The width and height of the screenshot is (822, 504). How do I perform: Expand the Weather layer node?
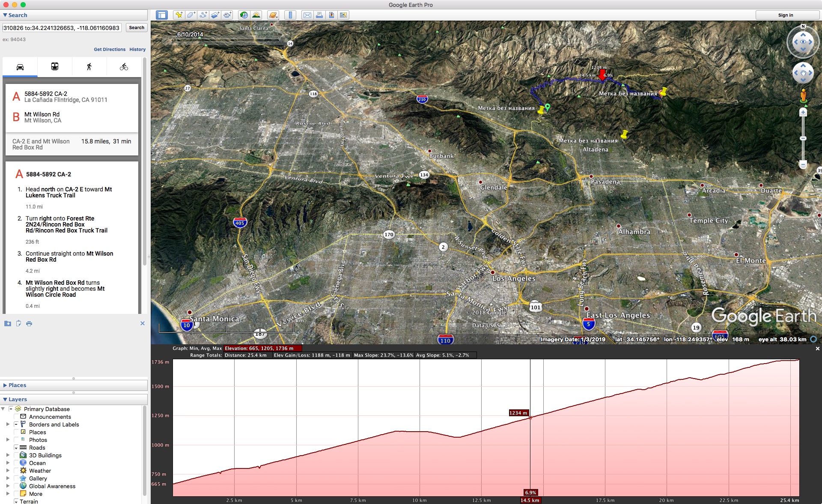(x=8, y=471)
